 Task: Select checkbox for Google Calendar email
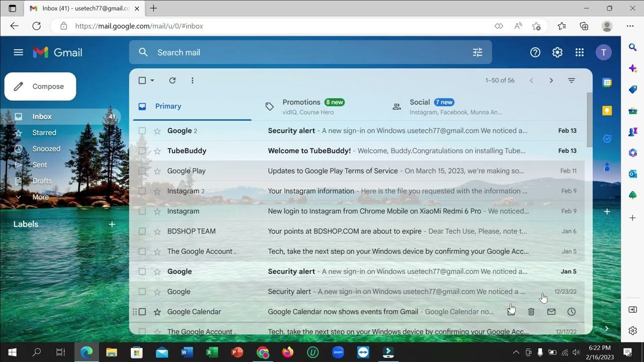[x=142, y=312]
